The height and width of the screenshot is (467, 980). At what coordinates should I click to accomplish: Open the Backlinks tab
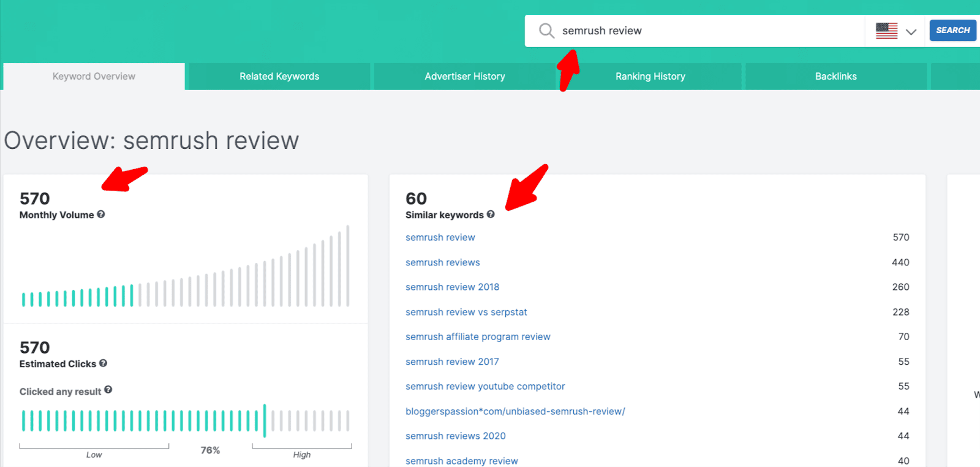tap(836, 77)
